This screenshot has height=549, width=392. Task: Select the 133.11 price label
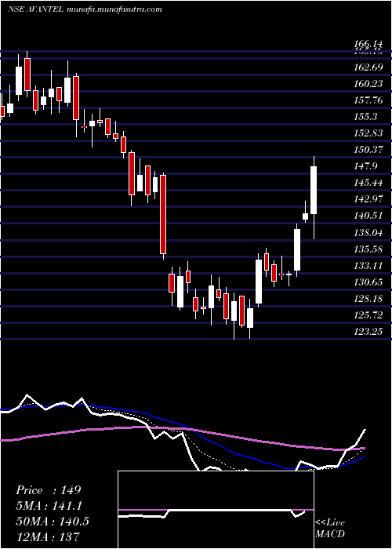(x=368, y=265)
